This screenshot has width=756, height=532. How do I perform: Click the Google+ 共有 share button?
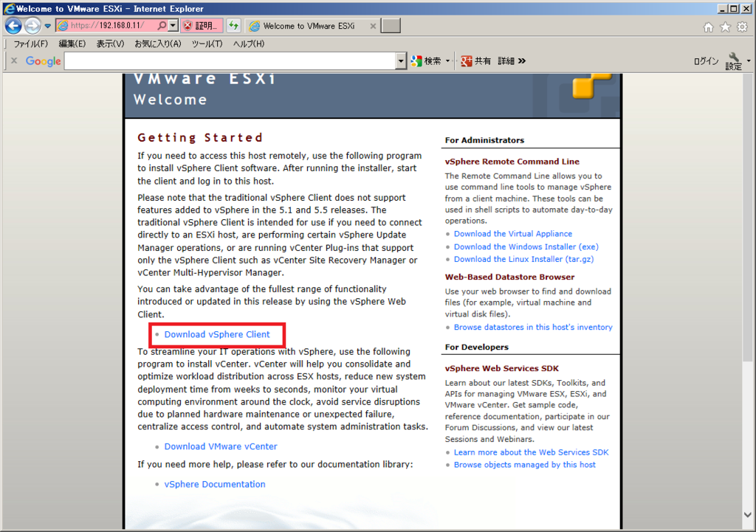(x=475, y=61)
